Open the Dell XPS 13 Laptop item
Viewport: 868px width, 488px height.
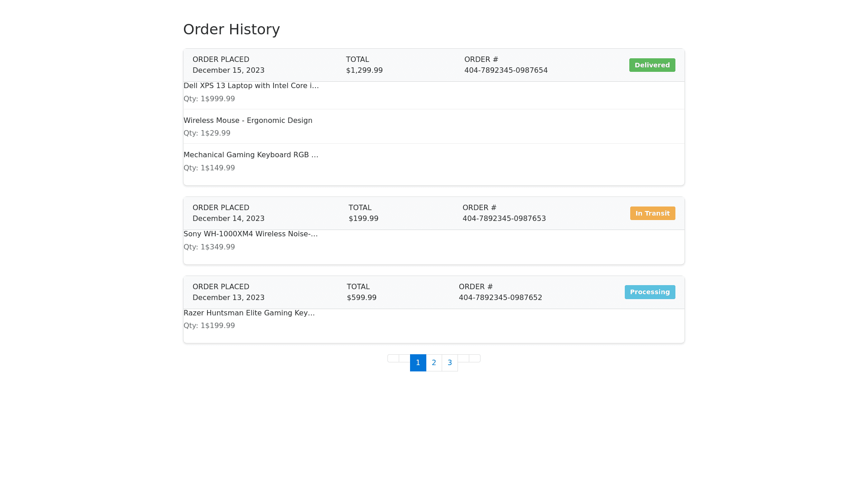coord(251,86)
